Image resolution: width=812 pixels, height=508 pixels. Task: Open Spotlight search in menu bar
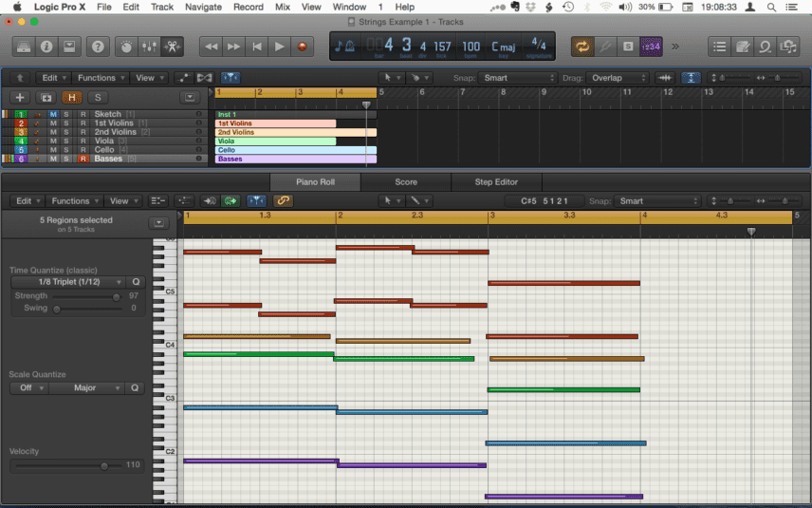click(771, 7)
